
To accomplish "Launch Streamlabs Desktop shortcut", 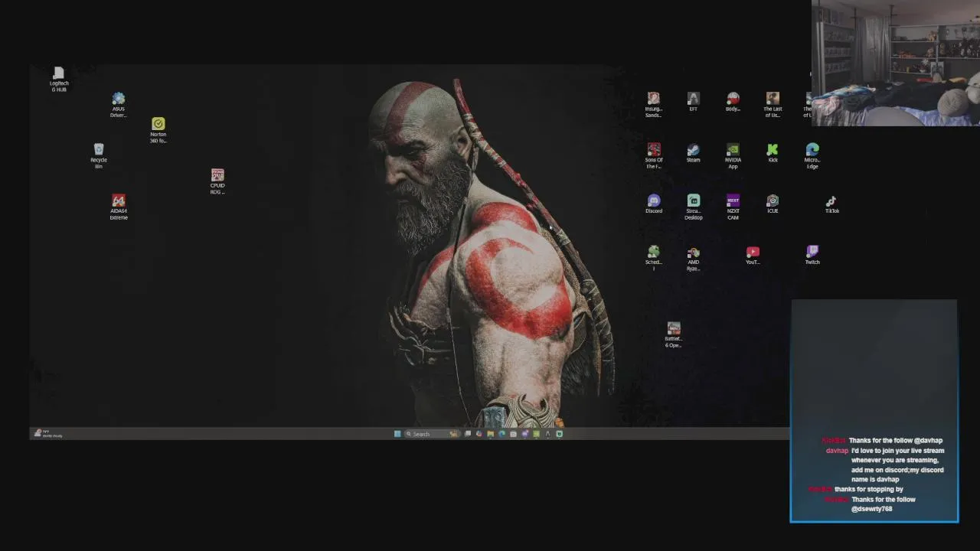I will click(693, 207).
